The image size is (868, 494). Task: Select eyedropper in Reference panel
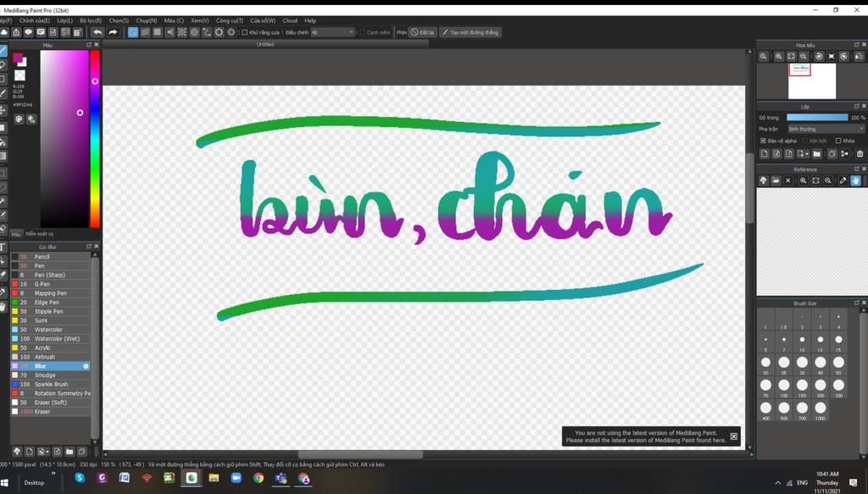tap(843, 180)
